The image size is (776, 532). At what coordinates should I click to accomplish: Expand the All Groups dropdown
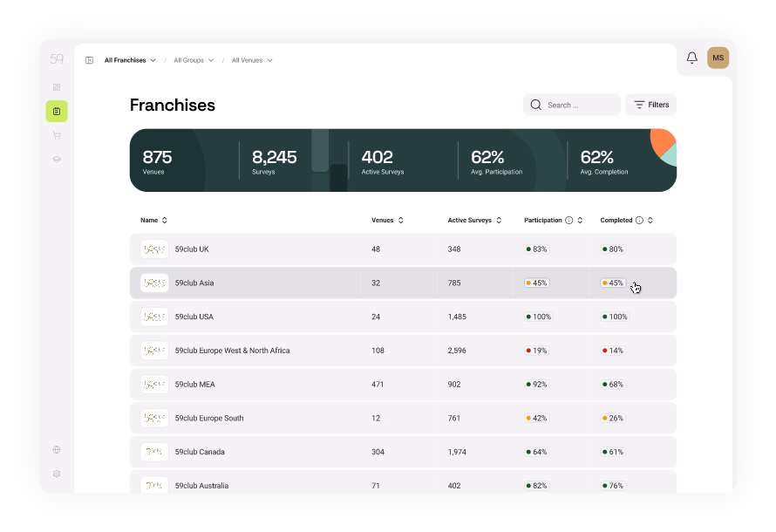click(194, 60)
